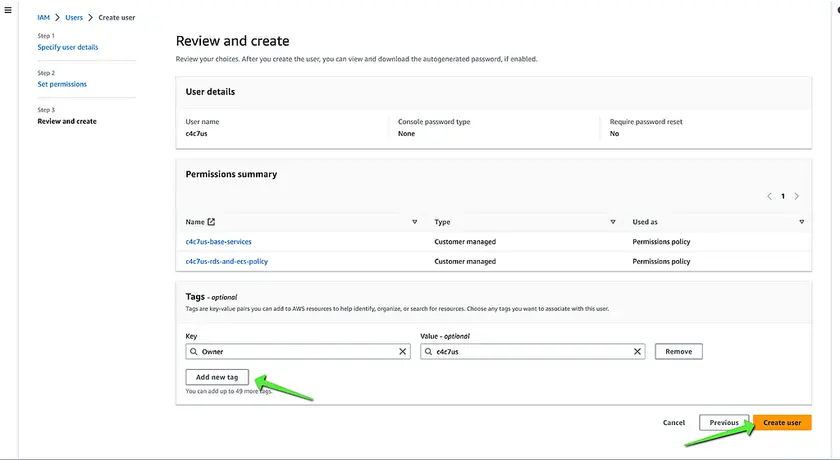Click Permissions policy in base-services row
The image size is (840, 460).
[661, 242]
